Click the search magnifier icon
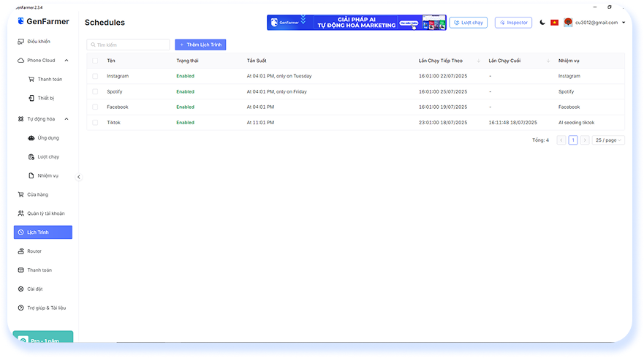This screenshot has width=644, height=358. click(94, 45)
